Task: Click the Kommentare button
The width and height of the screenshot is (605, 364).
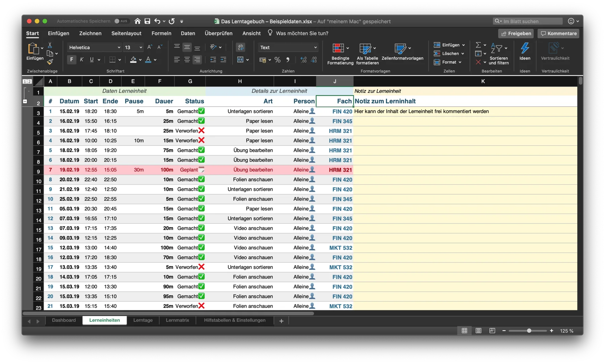Action: 558,33
